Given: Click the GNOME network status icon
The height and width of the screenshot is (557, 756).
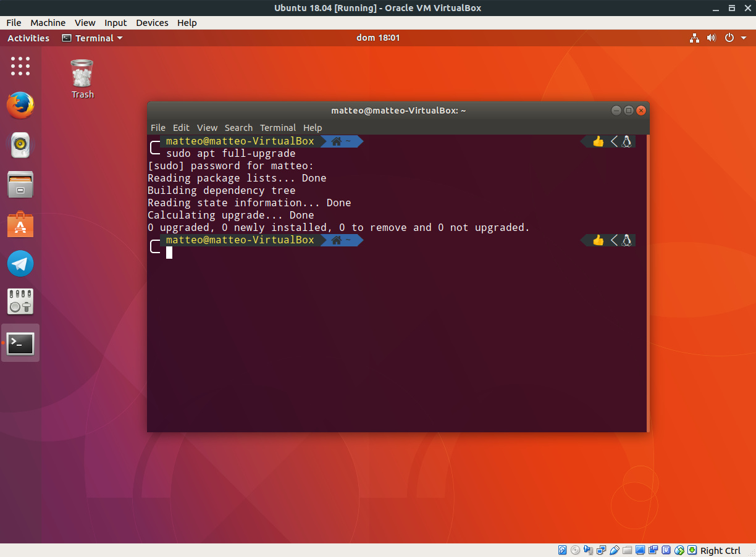Looking at the screenshot, I should pyautogui.click(x=695, y=38).
